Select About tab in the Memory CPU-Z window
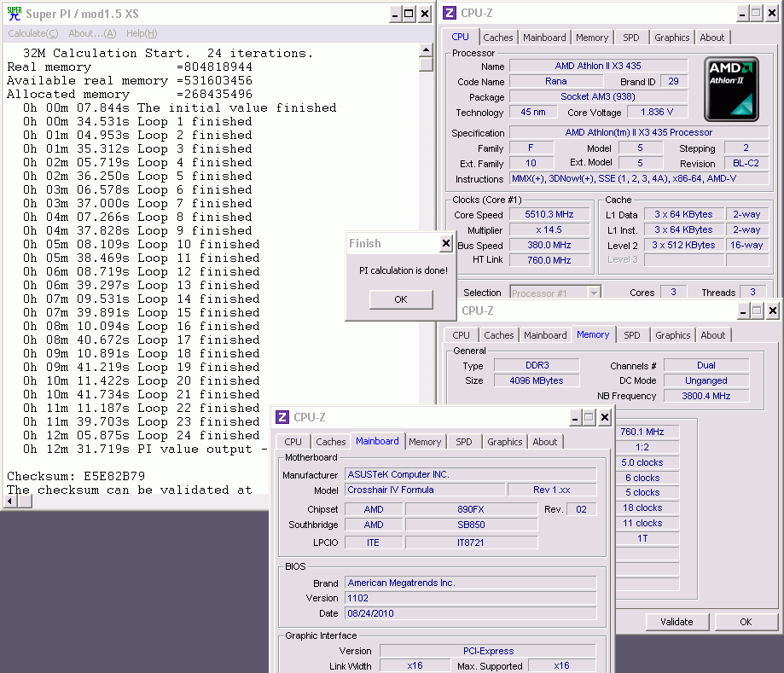784x673 pixels. click(712, 335)
